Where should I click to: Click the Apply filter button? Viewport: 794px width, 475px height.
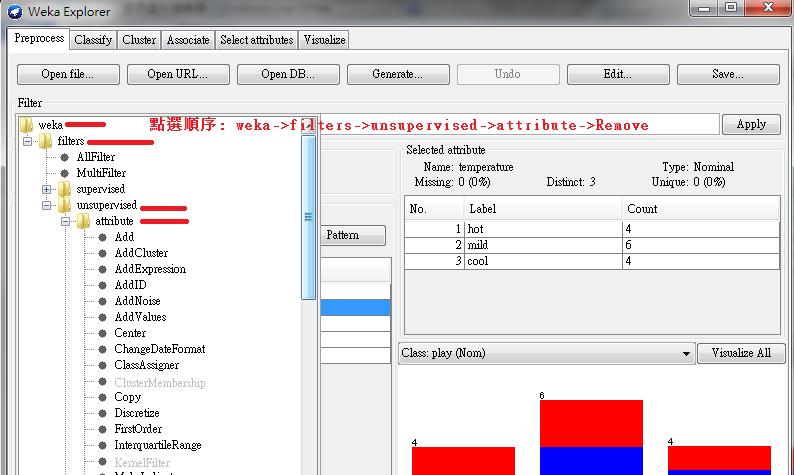coord(751,125)
